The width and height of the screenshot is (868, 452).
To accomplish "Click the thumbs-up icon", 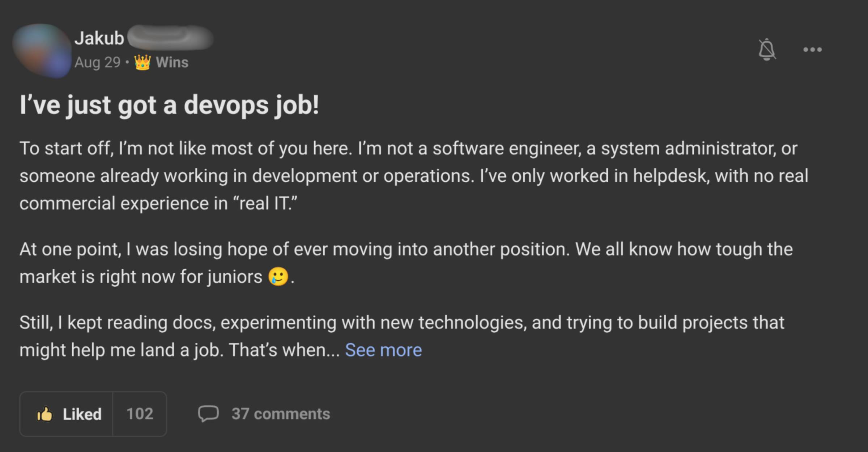I will coord(44,414).
